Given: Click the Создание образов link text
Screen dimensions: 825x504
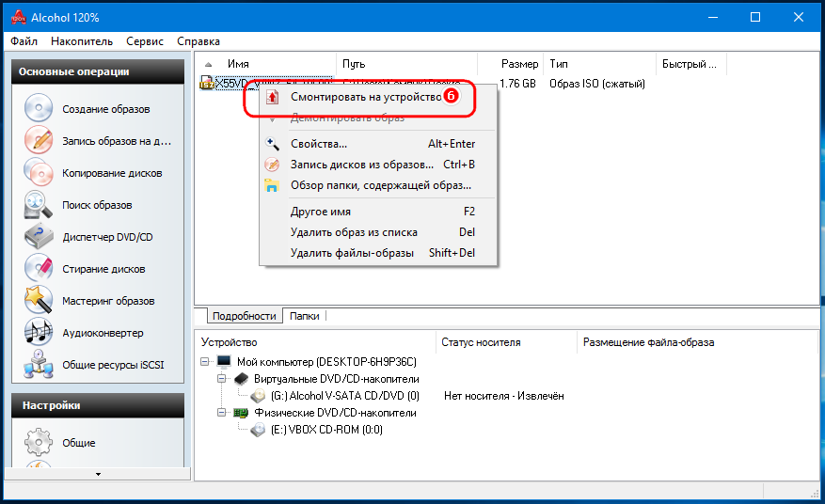Looking at the screenshot, I should (105, 109).
